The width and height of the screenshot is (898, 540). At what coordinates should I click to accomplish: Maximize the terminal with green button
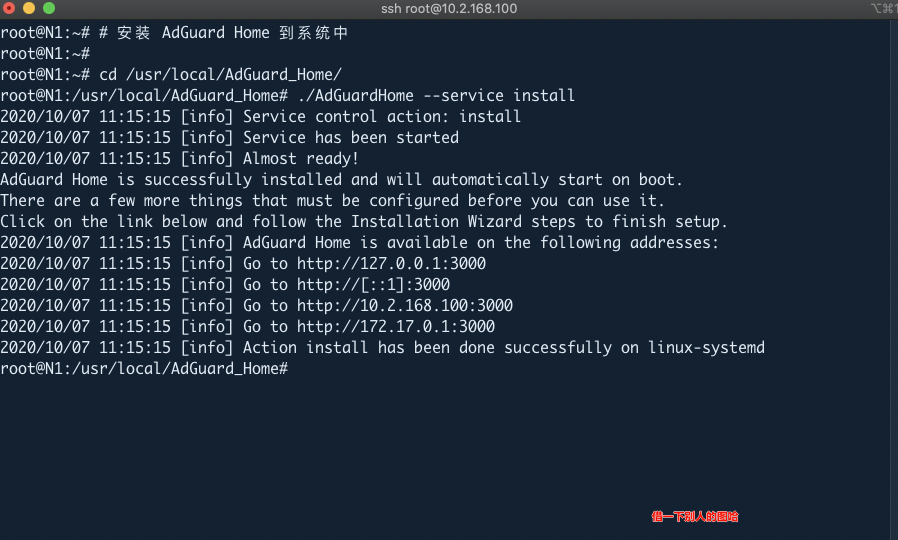coord(49,8)
